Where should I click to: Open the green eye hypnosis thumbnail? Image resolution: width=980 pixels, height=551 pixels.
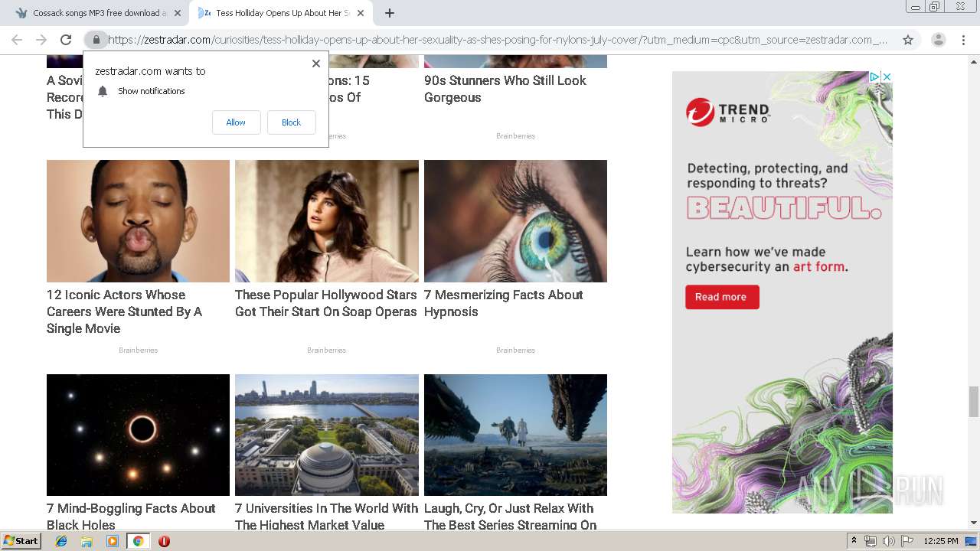[515, 221]
